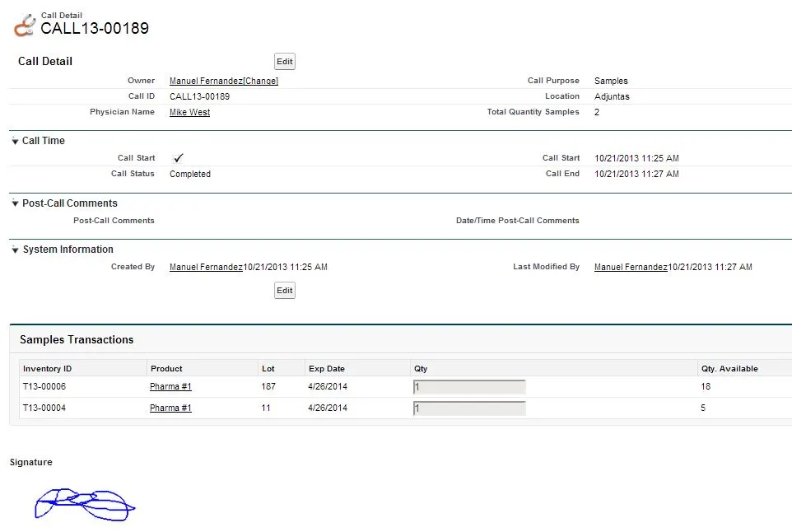Click Qty field in T13-00006 row
792x532 pixels.
pos(469,387)
